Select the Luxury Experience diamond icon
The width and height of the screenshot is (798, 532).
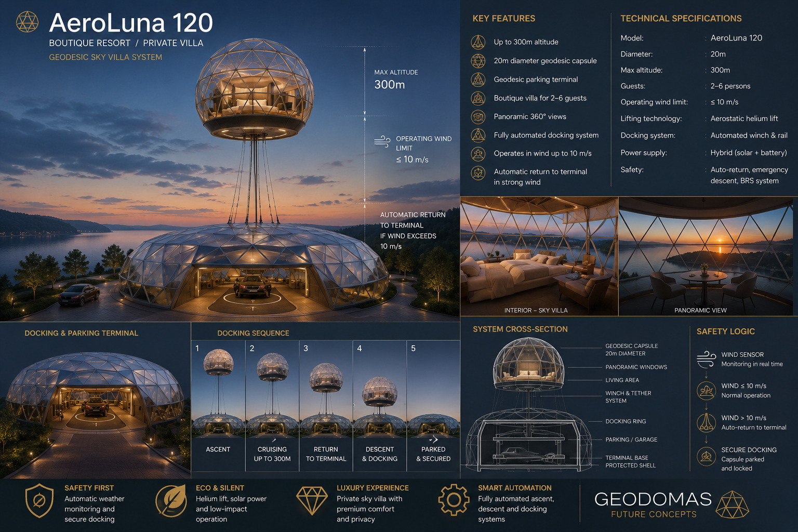coord(312,500)
